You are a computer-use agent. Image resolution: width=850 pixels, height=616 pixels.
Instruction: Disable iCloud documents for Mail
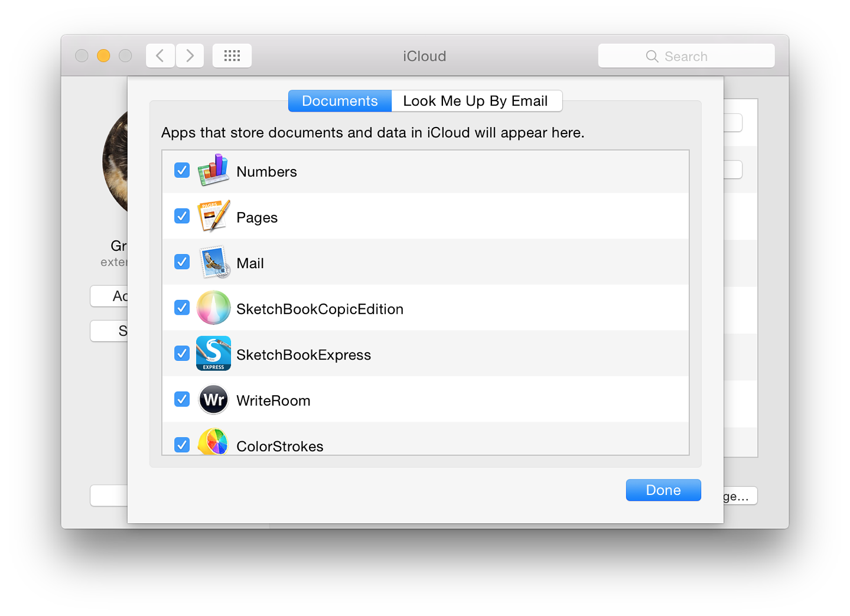click(x=182, y=262)
